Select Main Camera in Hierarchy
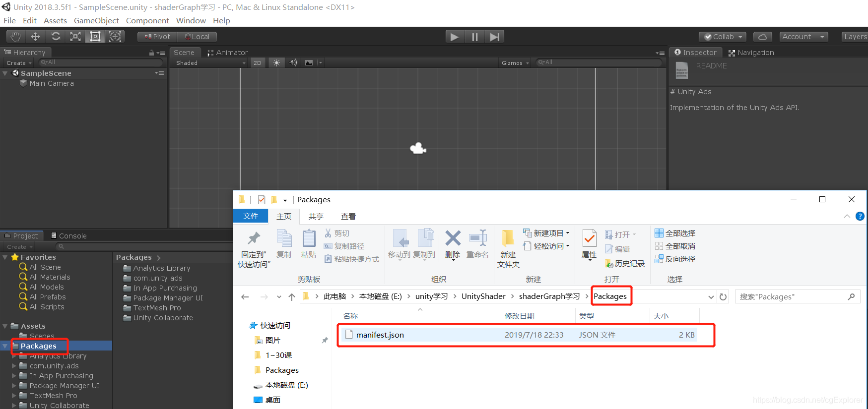This screenshot has height=409, width=868. (52, 83)
